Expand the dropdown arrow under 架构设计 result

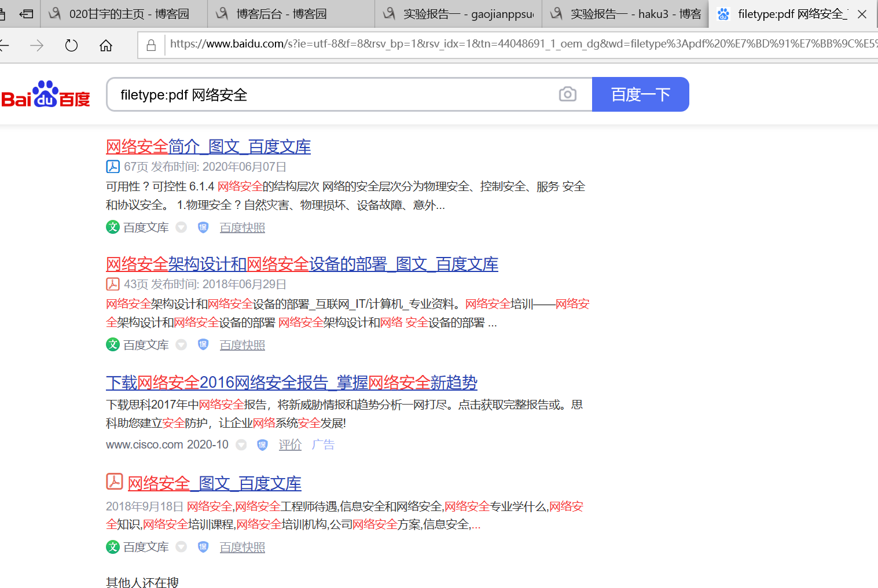tap(181, 345)
